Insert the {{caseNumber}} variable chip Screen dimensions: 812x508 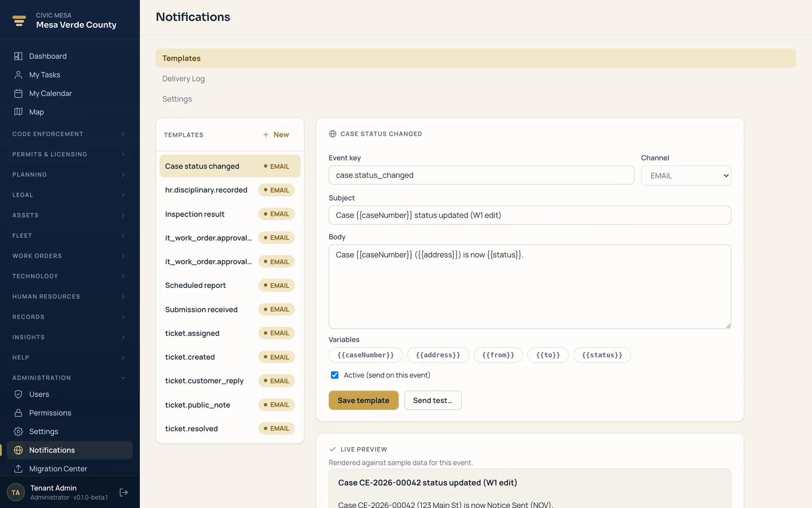[365, 355]
